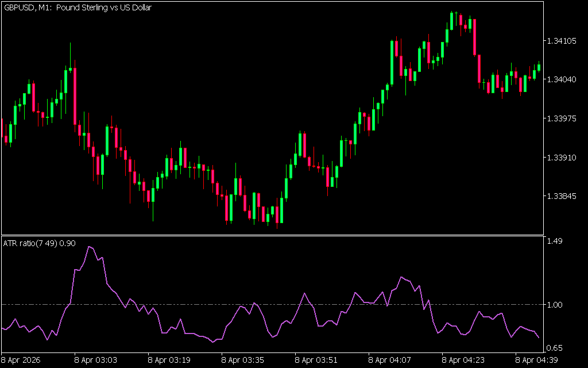Click the 1.00 indicator scale label
This screenshot has height=368, width=588.
(554, 305)
